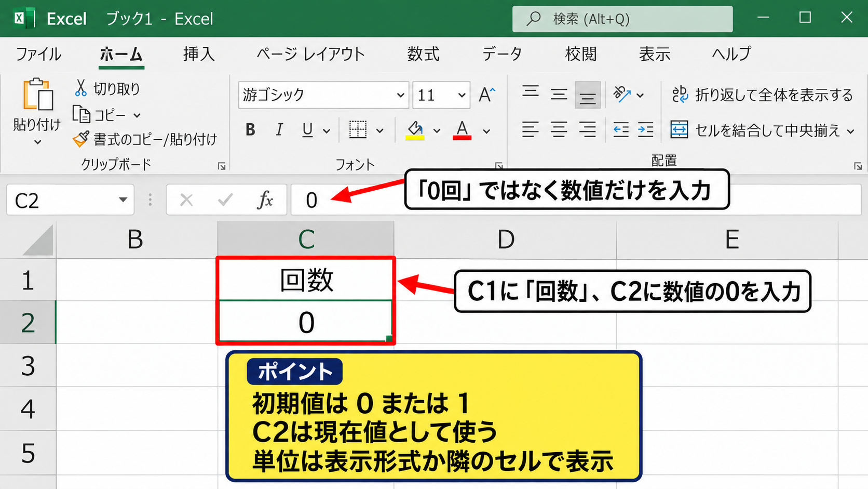Enable wrap text 折り返して全体を表示する
Screen dimensions: 868x489
pyautogui.click(x=762, y=95)
